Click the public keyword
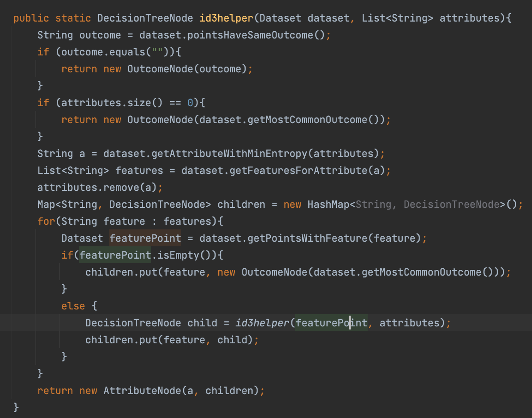The height and width of the screenshot is (418, 532). click(x=31, y=18)
